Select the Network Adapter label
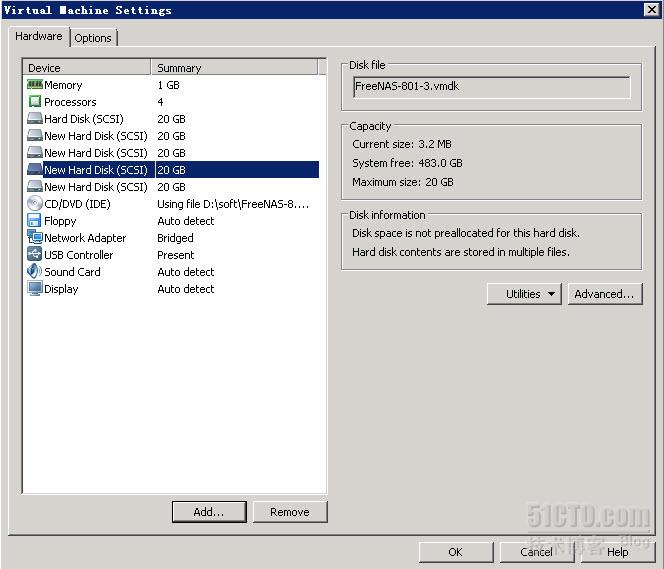 click(x=85, y=238)
